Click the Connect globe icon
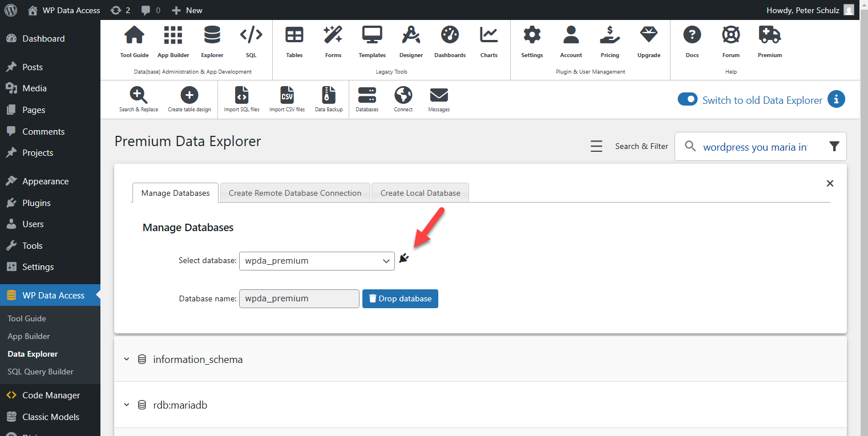The width and height of the screenshot is (868, 436). pyautogui.click(x=403, y=95)
